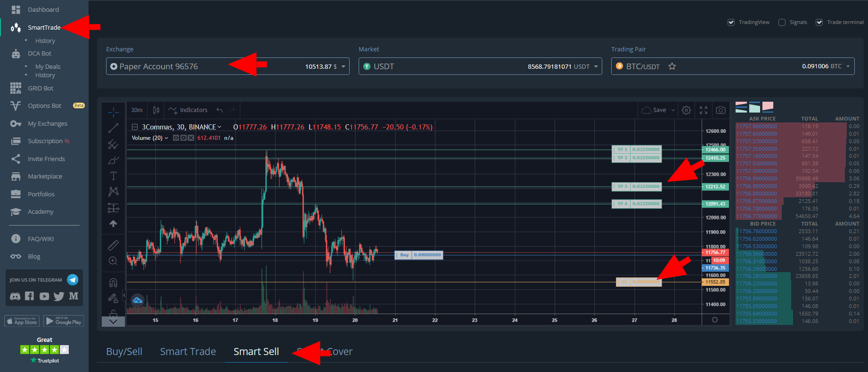The width and height of the screenshot is (868, 372).
Task: Show combined ask and bid order book view
Action: pos(741,107)
